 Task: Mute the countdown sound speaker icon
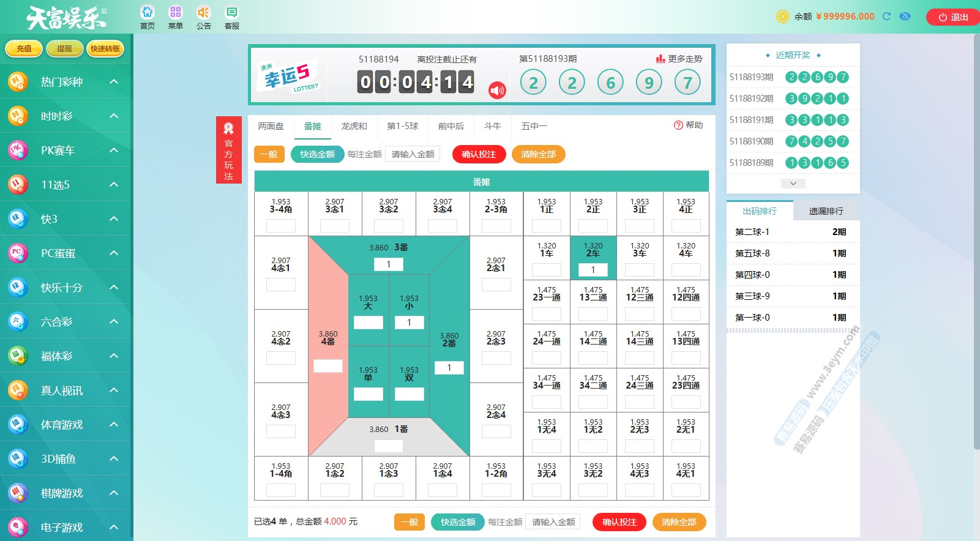point(497,91)
